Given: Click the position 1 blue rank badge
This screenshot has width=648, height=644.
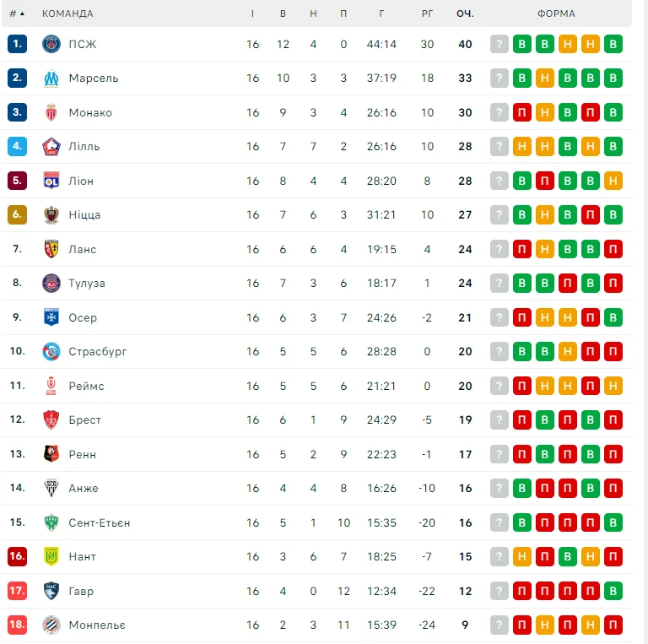Looking at the screenshot, I should [x=18, y=44].
